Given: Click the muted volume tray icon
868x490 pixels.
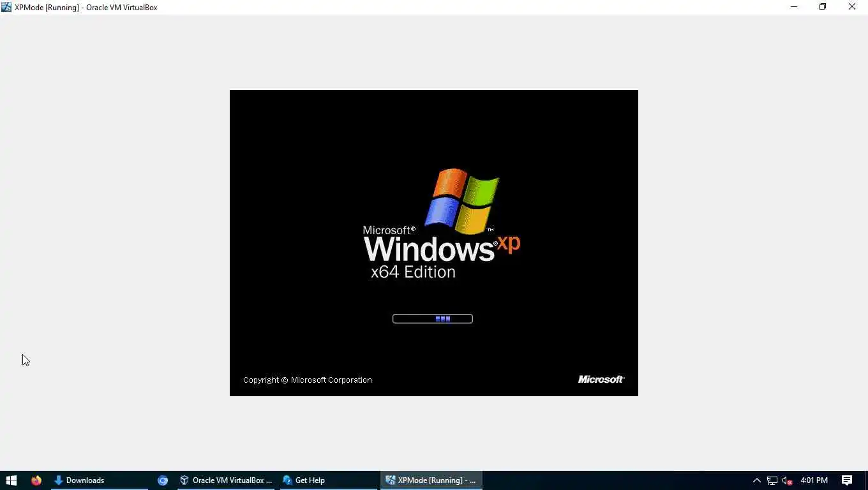Looking at the screenshot, I should point(787,480).
